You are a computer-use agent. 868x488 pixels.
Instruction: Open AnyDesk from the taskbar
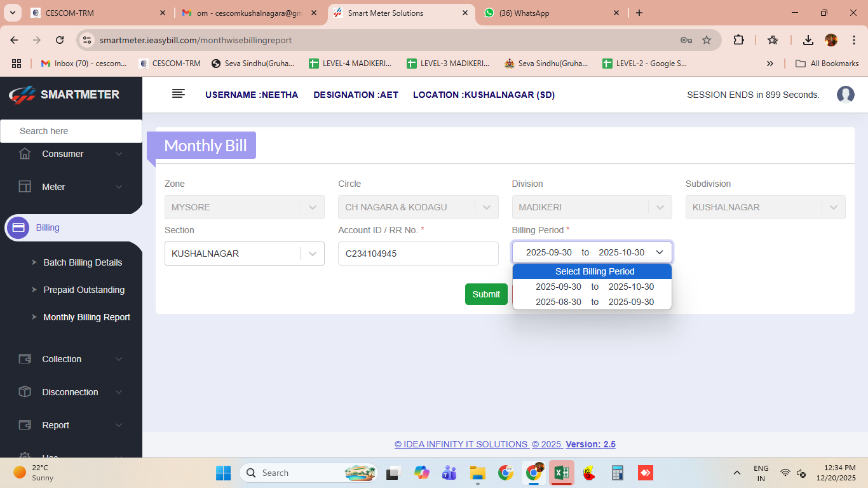pos(646,473)
